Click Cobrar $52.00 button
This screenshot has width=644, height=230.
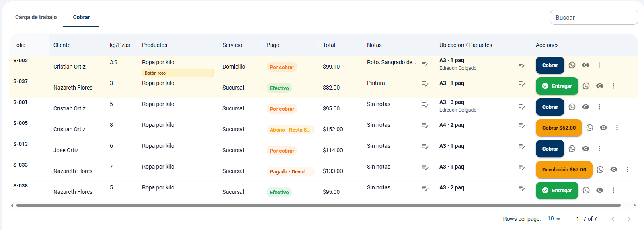click(x=559, y=128)
